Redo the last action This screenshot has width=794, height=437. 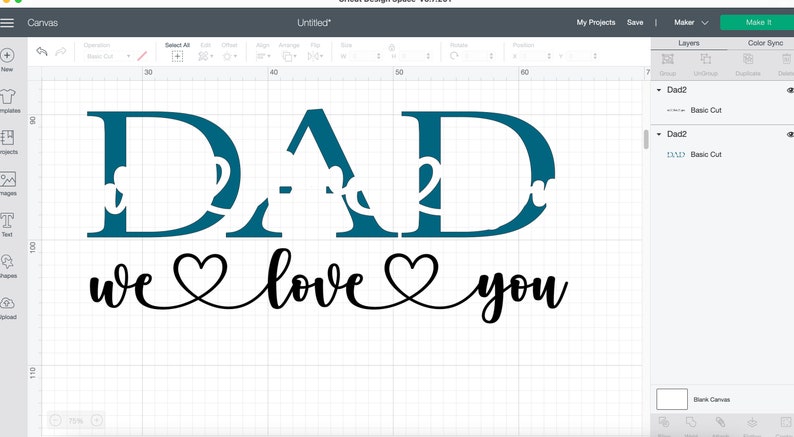point(61,52)
